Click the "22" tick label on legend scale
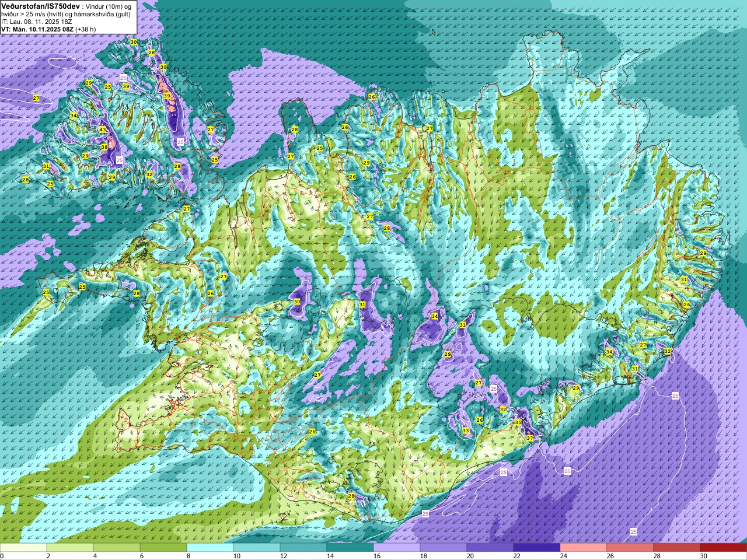The image size is (747, 560). (517, 556)
